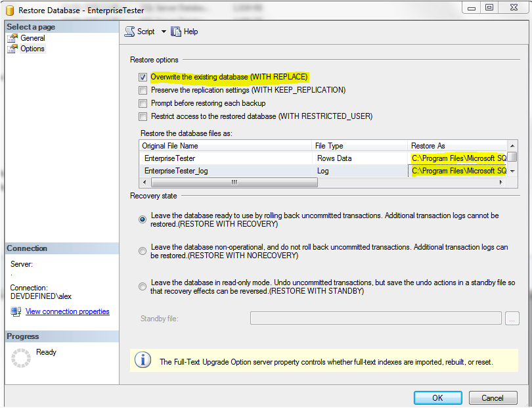This screenshot has width=532, height=408.
Task: Click the Script toolbar icon
Action: 129,32
